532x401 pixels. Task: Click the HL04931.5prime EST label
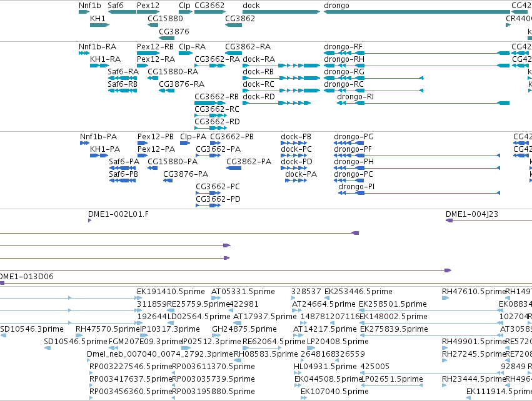(x=325, y=367)
